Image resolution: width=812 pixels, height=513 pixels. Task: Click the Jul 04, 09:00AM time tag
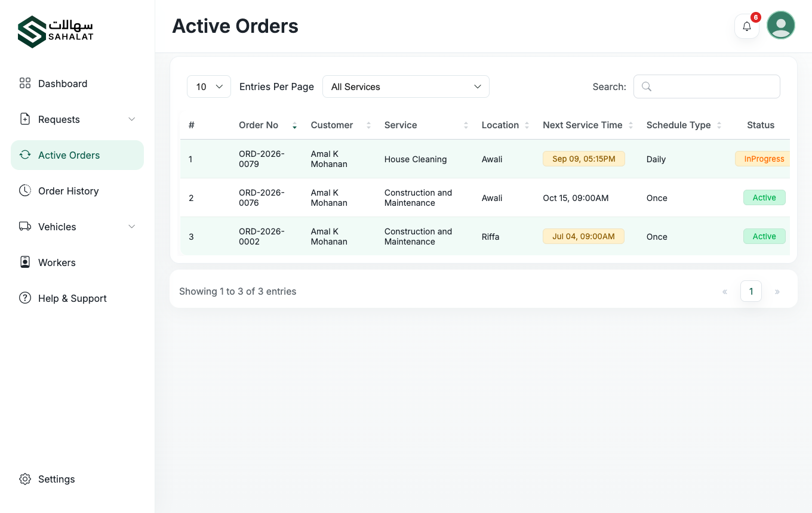(x=583, y=236)
